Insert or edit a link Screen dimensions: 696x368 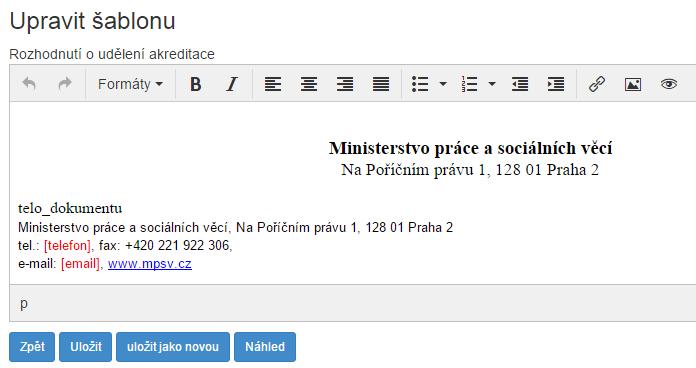point(597,83)
